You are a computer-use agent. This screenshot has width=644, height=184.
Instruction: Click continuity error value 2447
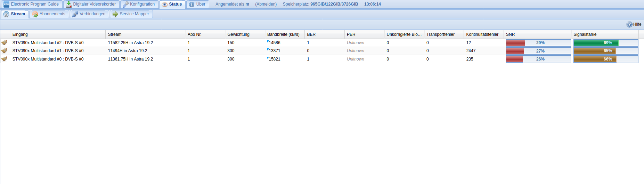pos(471,51)
